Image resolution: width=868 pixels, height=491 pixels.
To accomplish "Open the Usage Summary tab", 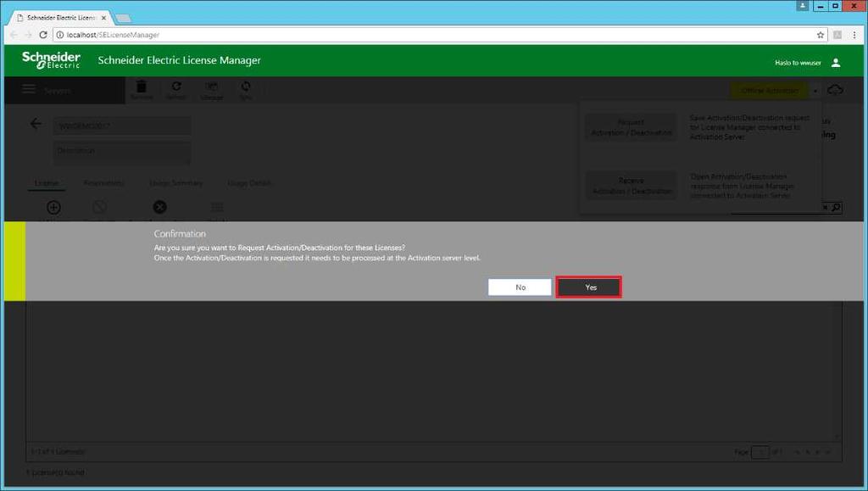I will tap(176, 183).
